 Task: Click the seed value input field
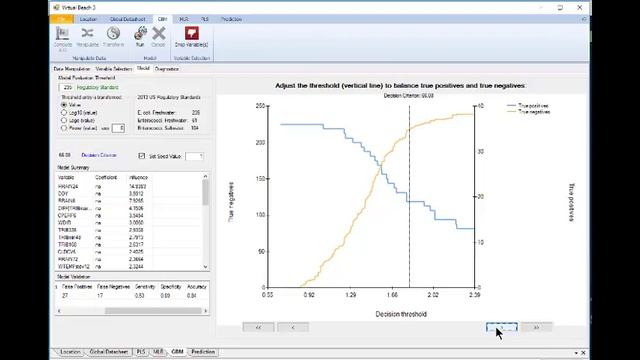194,156
